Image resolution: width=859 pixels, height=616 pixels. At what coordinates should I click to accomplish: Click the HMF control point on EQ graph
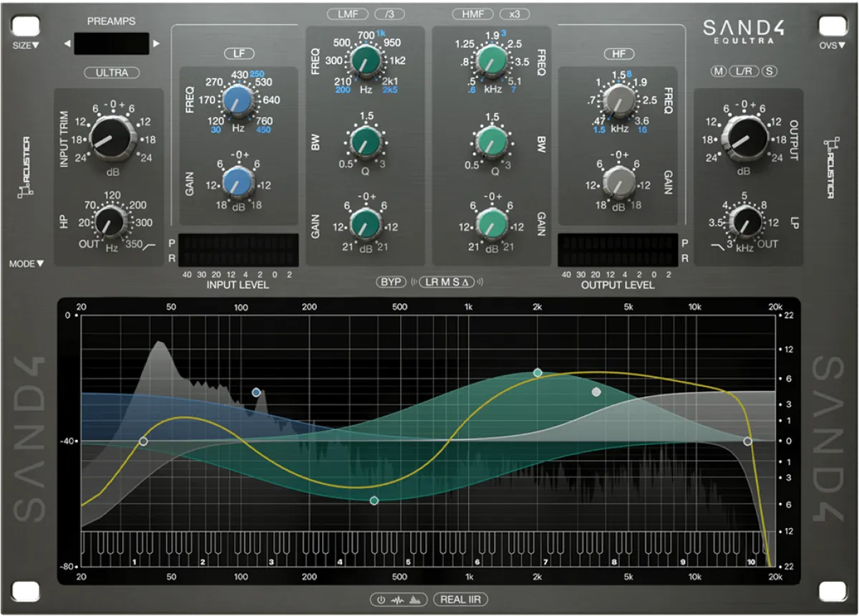coord(538,371)
